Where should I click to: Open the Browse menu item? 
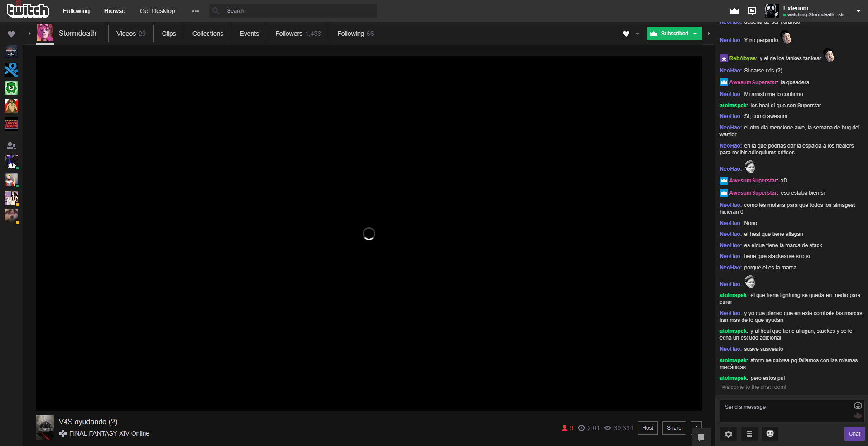tap(114, 10)
